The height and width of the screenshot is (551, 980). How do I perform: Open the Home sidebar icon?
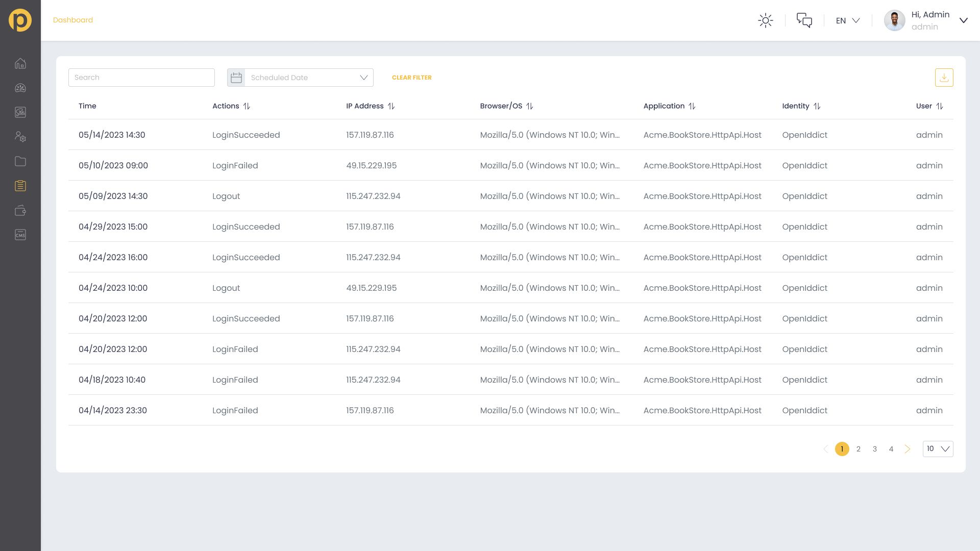[x=20, y=64]
